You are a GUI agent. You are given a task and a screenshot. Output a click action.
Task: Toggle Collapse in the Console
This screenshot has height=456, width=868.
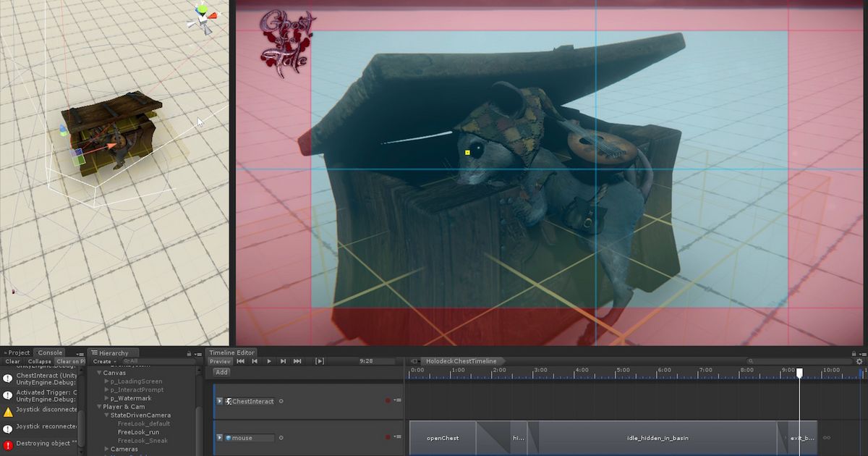click(40, 361)
